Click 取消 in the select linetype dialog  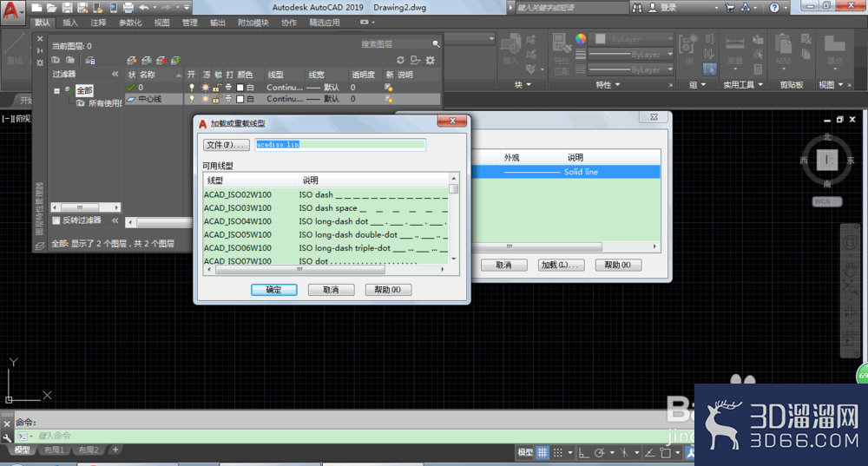click(503, 265)
